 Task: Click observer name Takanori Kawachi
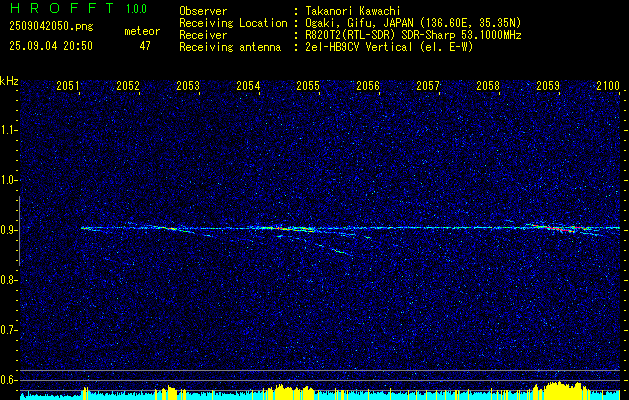[x=353, y=11]
